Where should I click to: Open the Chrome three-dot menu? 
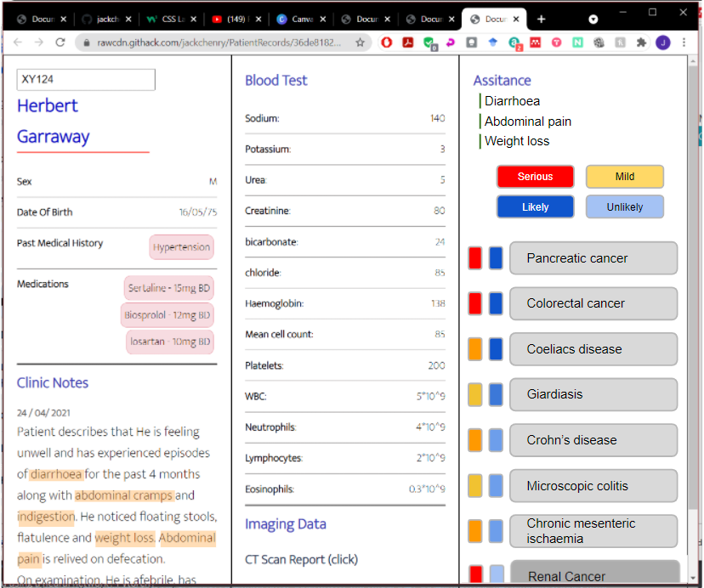click(684, 42)
